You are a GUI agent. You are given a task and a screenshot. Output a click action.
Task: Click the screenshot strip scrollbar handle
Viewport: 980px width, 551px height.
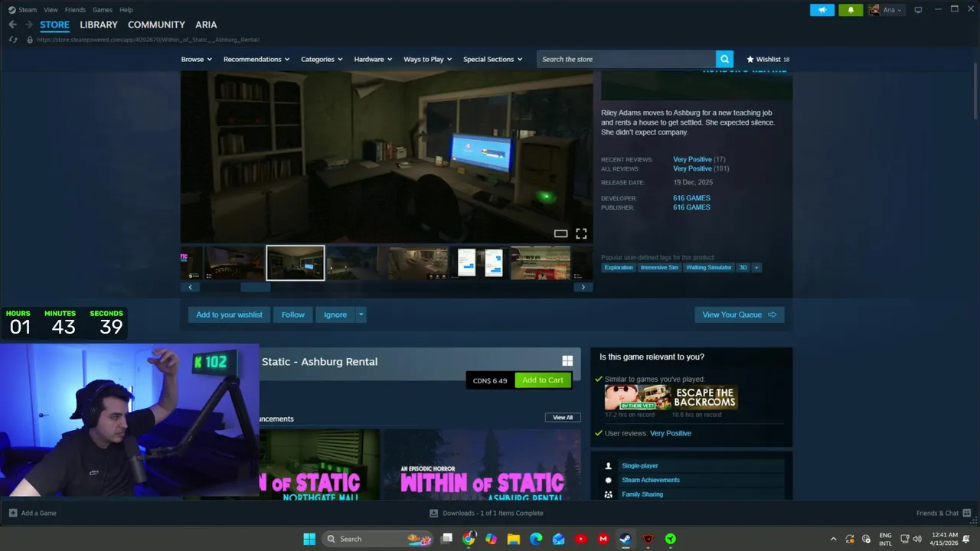[x=255, y=287]
